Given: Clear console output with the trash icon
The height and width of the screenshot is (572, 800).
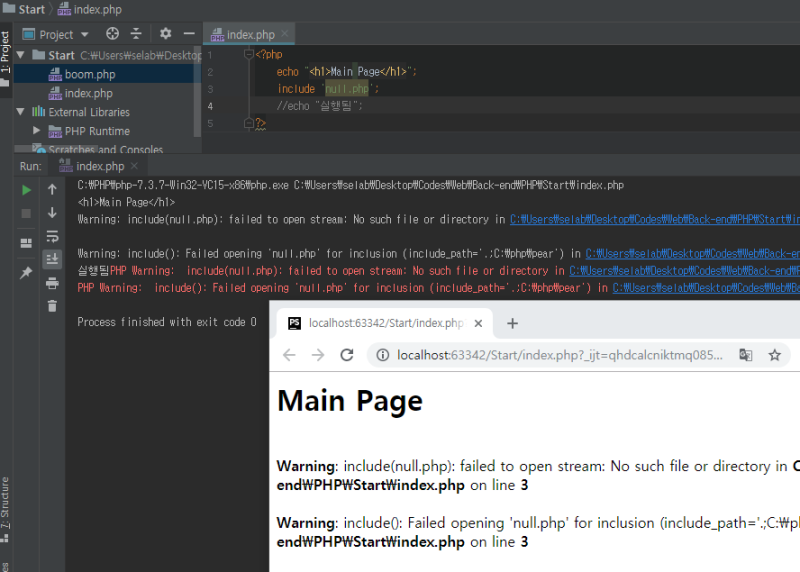Looking at the screenshot, I should [52, 306].
